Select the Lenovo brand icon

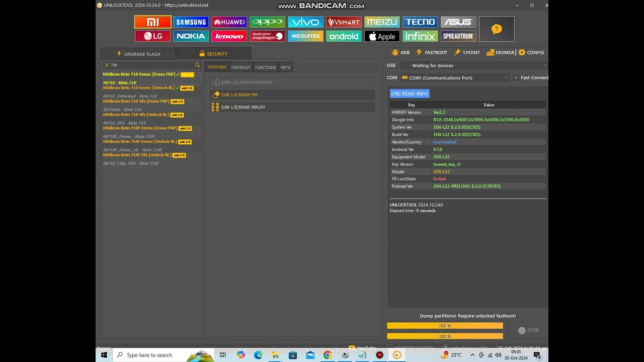pos(229,36)
